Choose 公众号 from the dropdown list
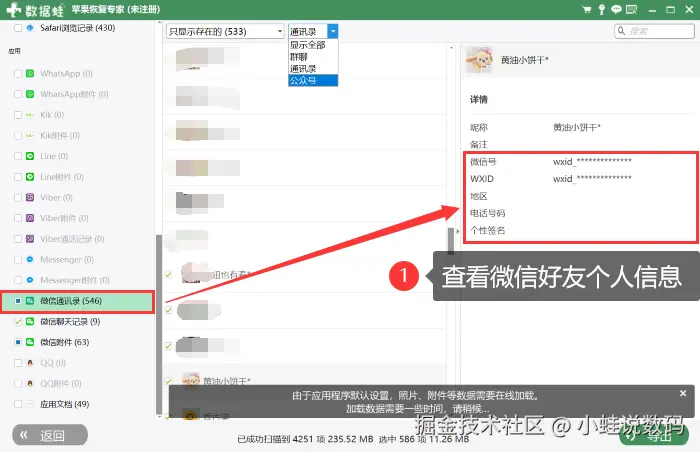Image resolution: width=700 pixels, height=452 pixels. click(313, 80)
